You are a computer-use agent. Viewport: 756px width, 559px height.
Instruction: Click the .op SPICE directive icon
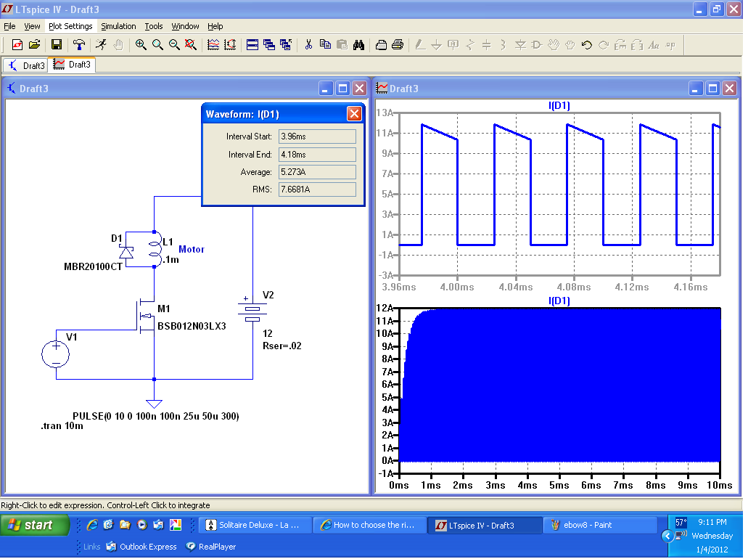670,45
